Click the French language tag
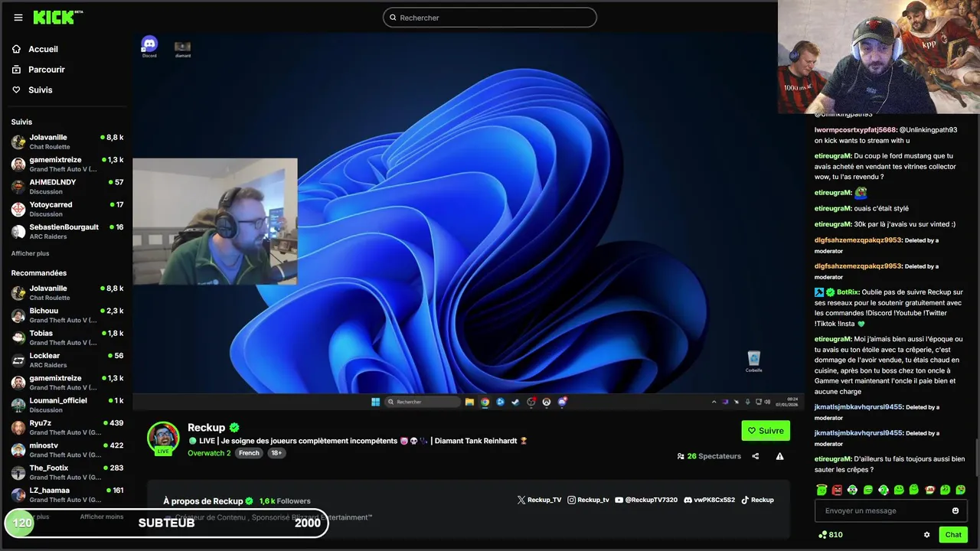This screenshot has width=980, height=551. click(x=249, y=453)
